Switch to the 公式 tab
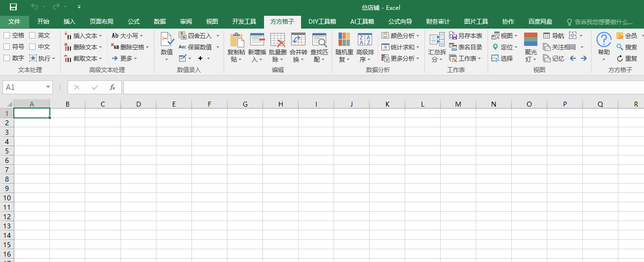This screenshot has height=262, width=644. point(134,22)
